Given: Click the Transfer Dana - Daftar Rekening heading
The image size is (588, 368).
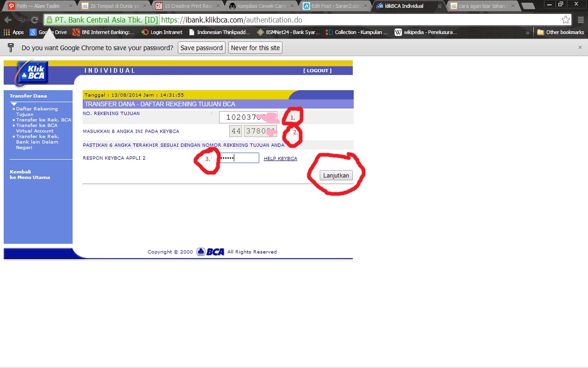Looking at the screenshot, I should click(x=160, y=104).
